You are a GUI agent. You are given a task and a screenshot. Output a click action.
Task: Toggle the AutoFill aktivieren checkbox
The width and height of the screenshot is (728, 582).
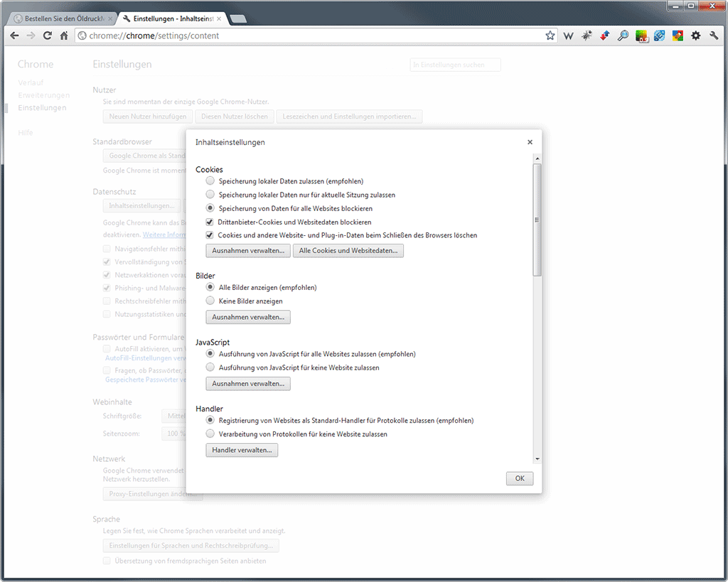107,348
